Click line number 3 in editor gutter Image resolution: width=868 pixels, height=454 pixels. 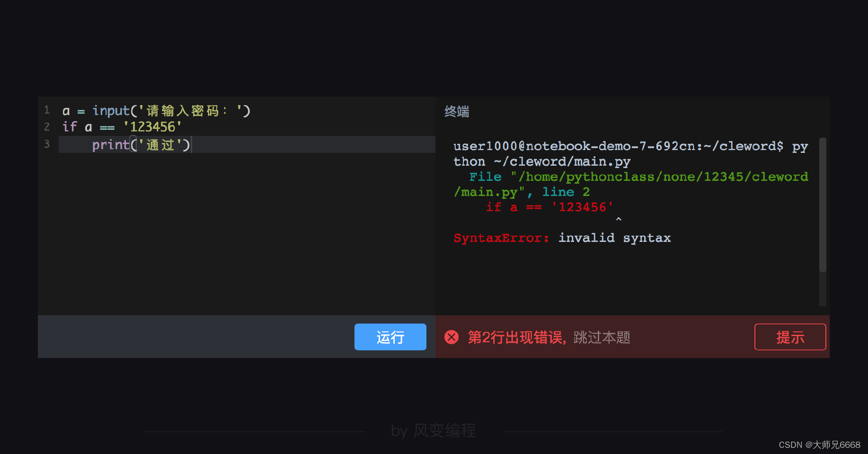tap(47, 144)
